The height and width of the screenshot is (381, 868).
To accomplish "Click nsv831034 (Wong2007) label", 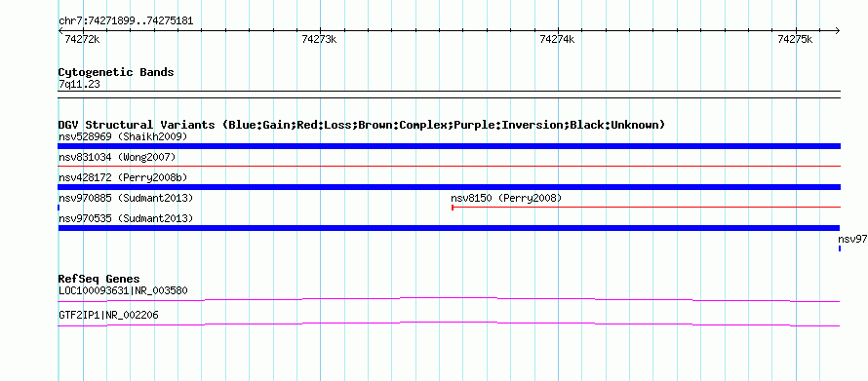I will (117, 158).
